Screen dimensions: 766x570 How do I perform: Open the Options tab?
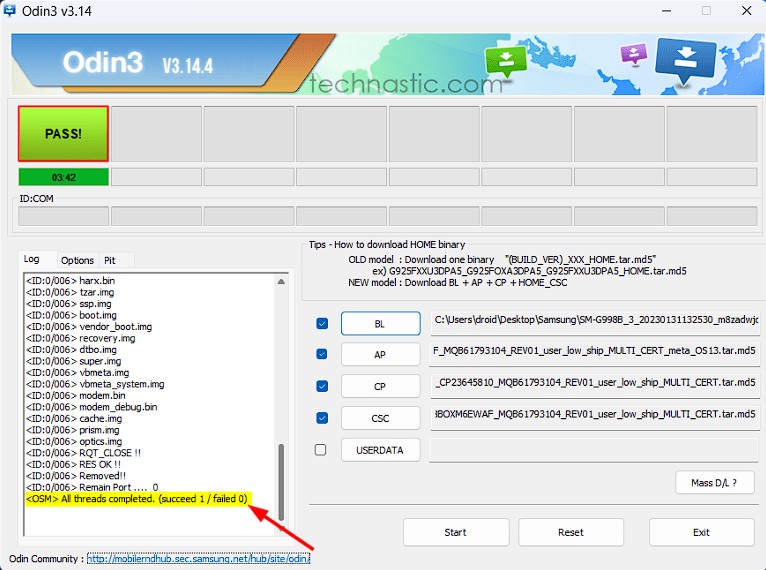point(77,260)
